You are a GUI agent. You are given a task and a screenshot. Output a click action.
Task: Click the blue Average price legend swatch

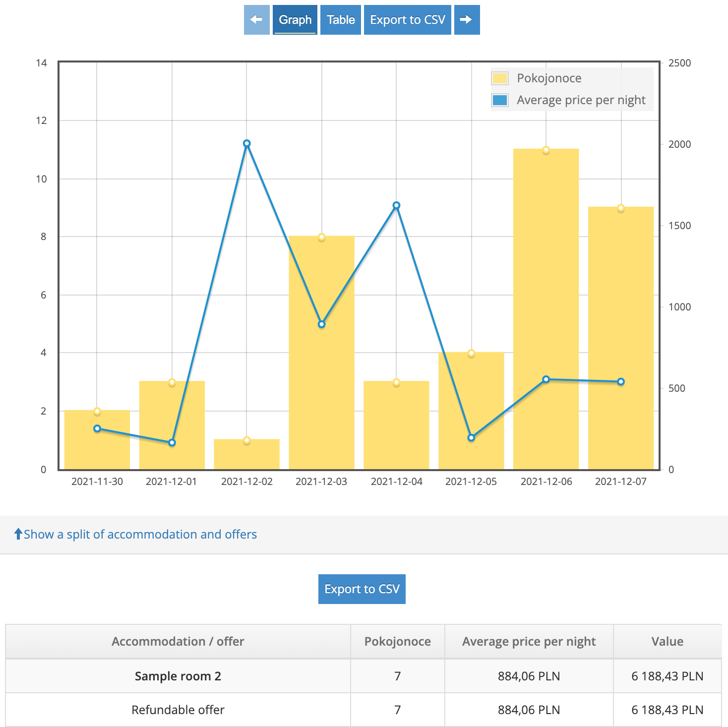point(500,100)
